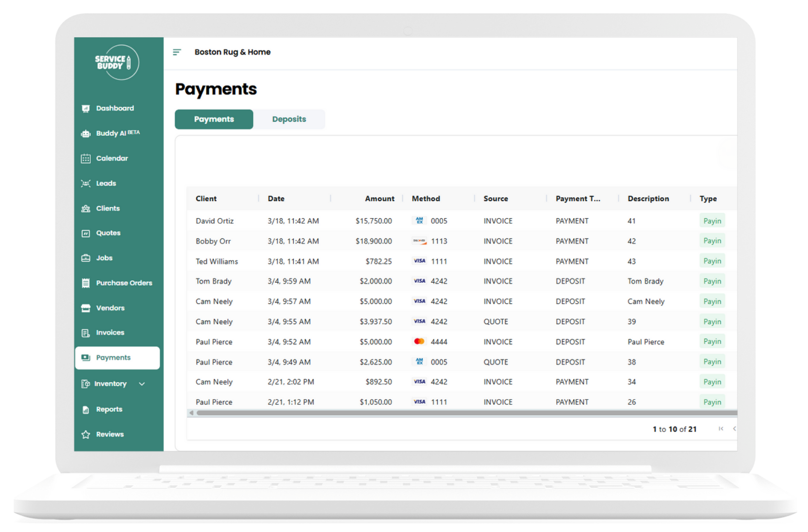Select the David Ortiz client cell
Viewport: 808px width, 532px height.
[214, 221]
